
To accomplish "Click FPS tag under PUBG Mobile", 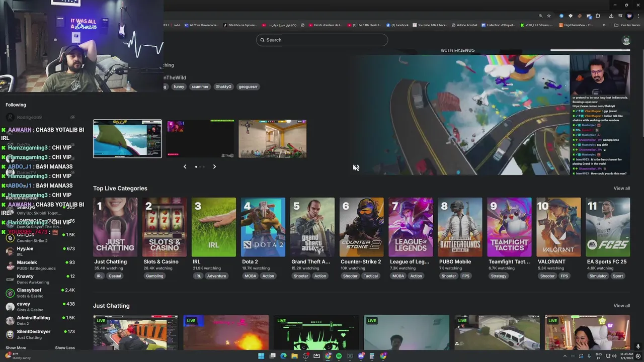I will point(466,276).
